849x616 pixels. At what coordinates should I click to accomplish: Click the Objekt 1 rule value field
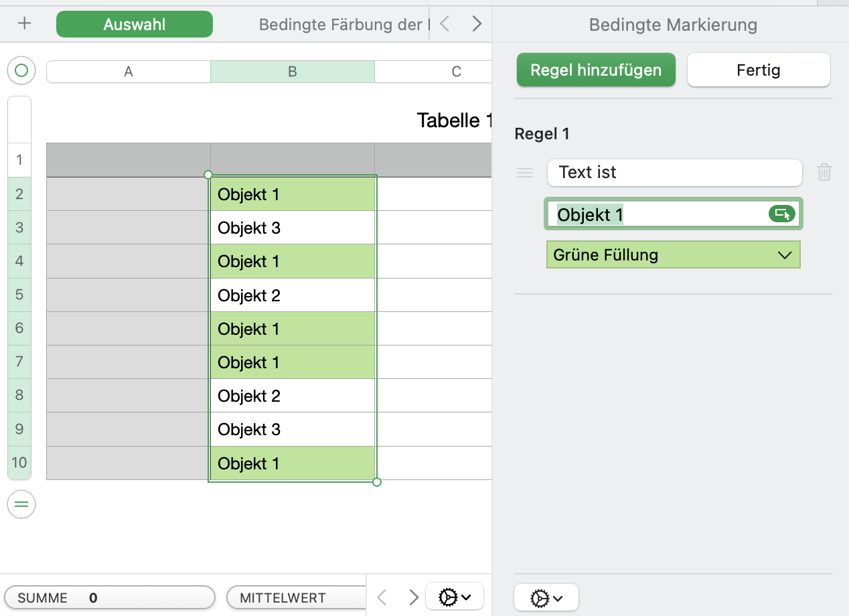(x=660, y=214)
